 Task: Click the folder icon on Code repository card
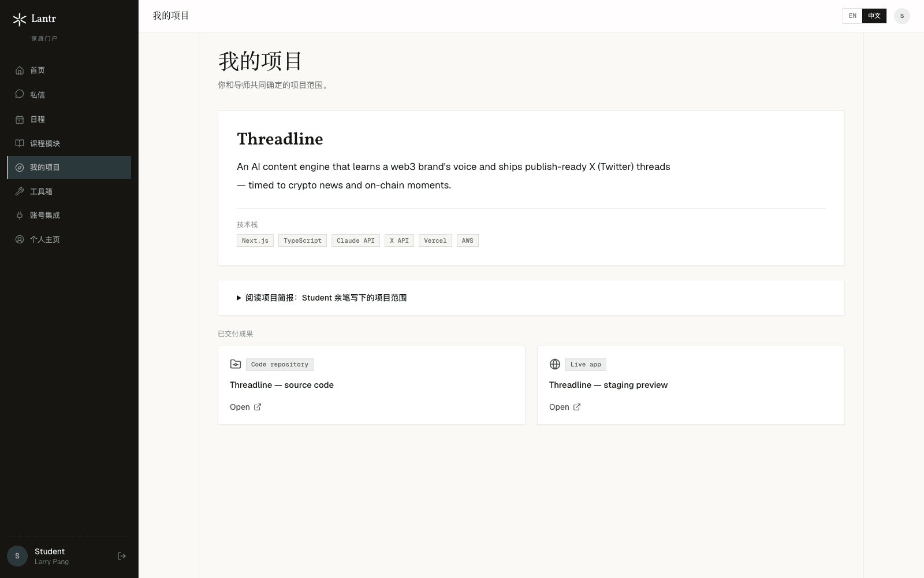pos(236,364)
